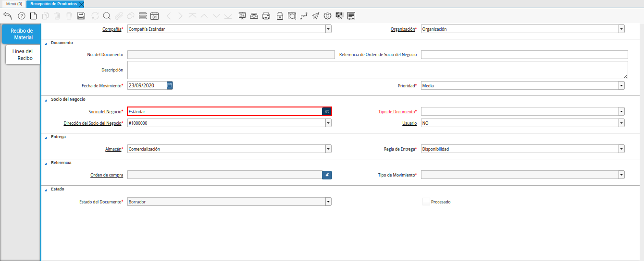Switch to Línea del Recibo tab
The image size is (644, 261).
coord(23,55)
